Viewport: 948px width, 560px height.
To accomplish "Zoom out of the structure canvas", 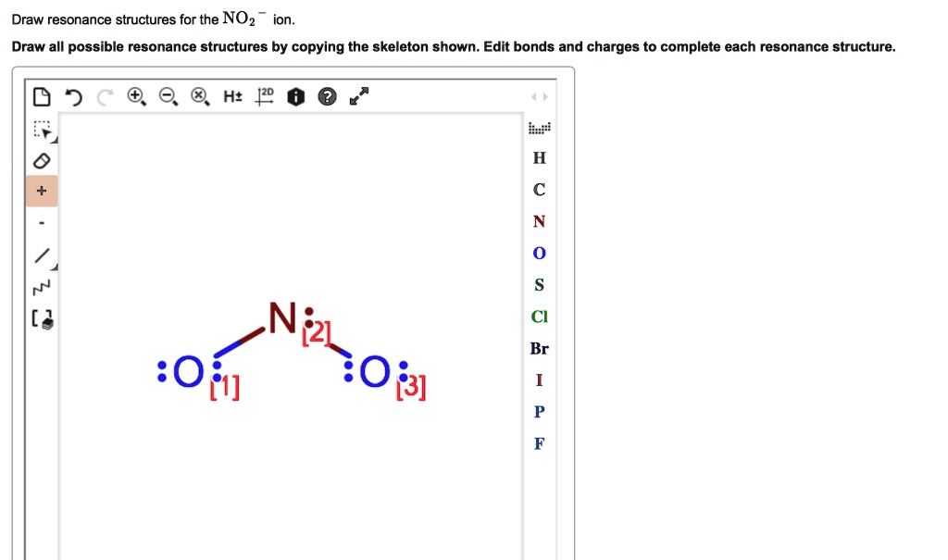I will [168, 96].
